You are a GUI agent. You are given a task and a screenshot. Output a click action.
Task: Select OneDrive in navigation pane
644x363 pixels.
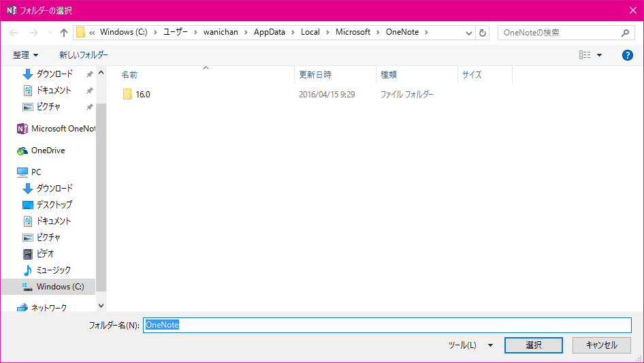coord(41,151)
